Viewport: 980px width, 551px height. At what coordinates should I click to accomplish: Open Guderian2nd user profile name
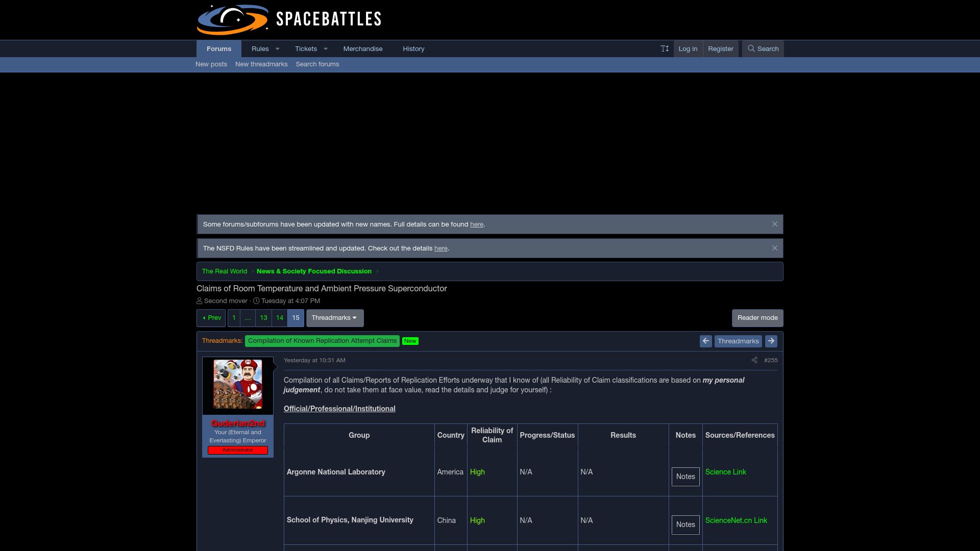tap(238, 423)
